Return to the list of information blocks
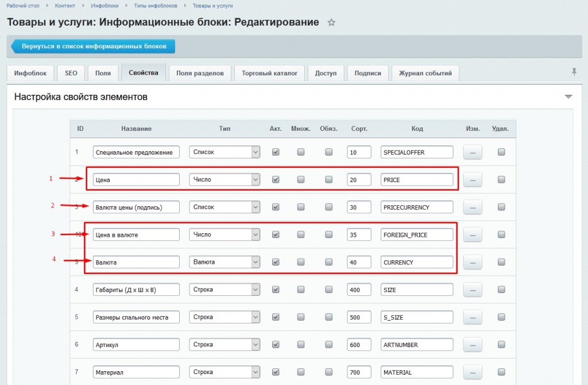The width and height of the screenshot is (588, 385). tap(93, 46)
